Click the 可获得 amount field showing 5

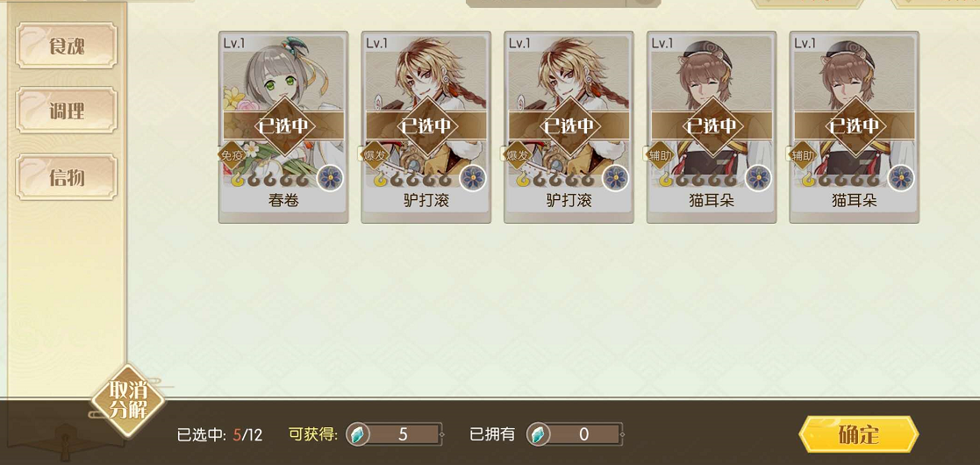click(403, 434)
